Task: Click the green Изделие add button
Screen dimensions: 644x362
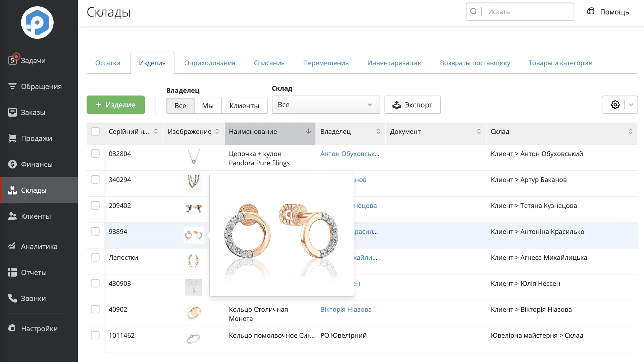Action: 116,105
